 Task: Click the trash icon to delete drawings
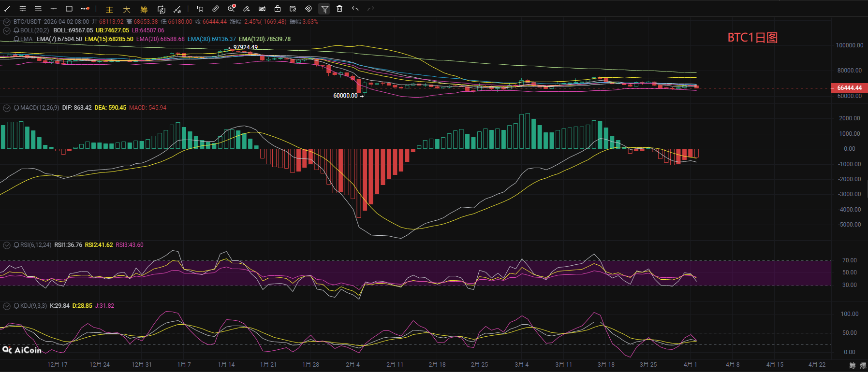[339, 9]
